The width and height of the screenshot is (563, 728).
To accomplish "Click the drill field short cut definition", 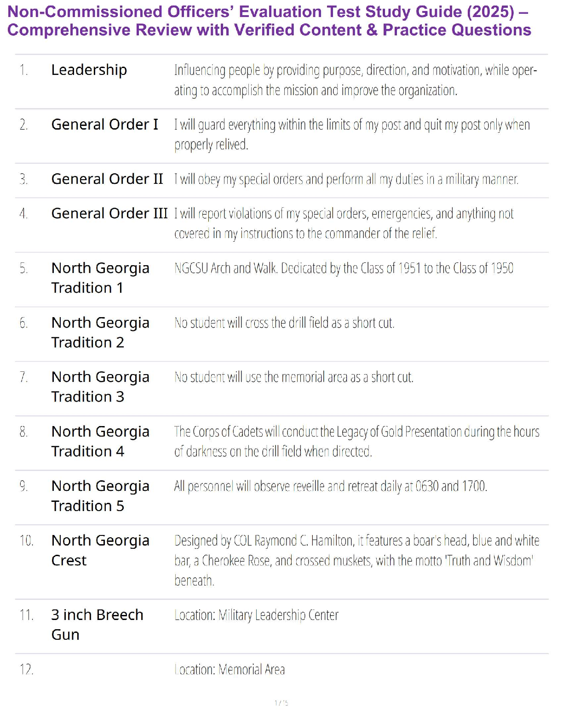I will pos(284,323).
